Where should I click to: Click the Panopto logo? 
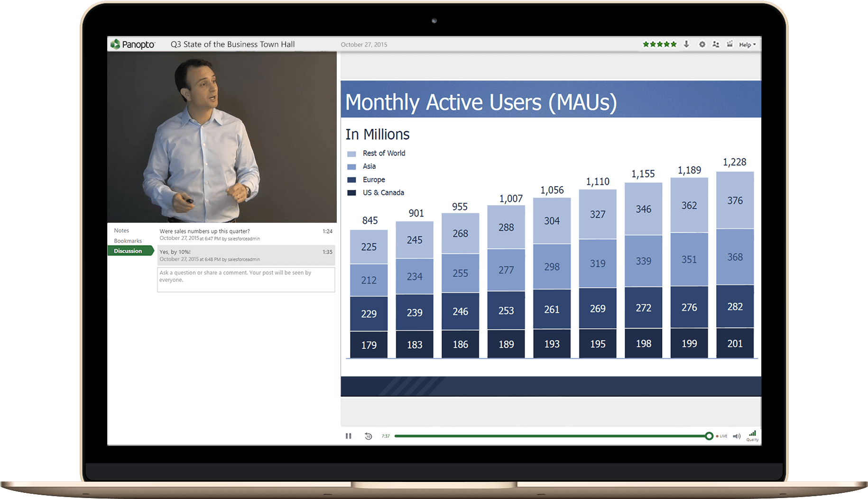coord(133,44)
